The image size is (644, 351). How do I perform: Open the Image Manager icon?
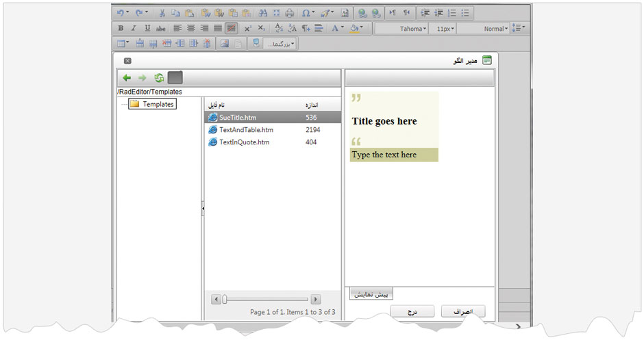click(224, 44)
